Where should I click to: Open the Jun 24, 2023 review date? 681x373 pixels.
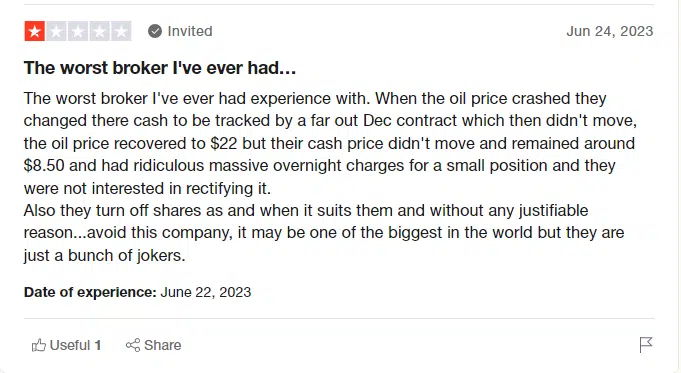(610, 31)
